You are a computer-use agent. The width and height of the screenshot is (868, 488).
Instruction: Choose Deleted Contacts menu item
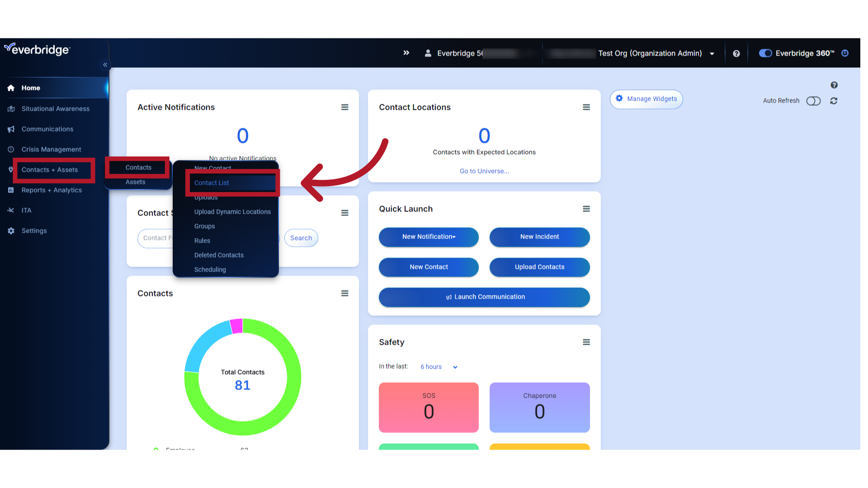219,255
